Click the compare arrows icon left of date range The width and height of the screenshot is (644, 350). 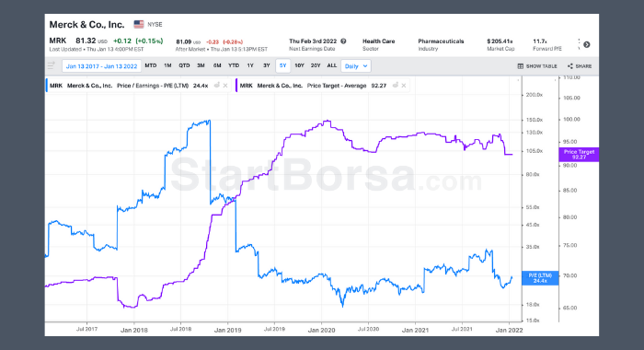[x=52, y=65]
